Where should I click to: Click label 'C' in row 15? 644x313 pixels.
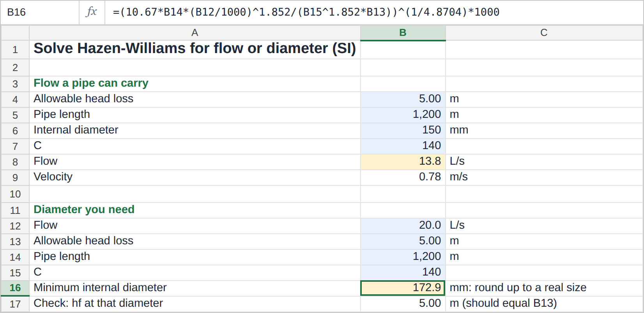click(37, 272)
